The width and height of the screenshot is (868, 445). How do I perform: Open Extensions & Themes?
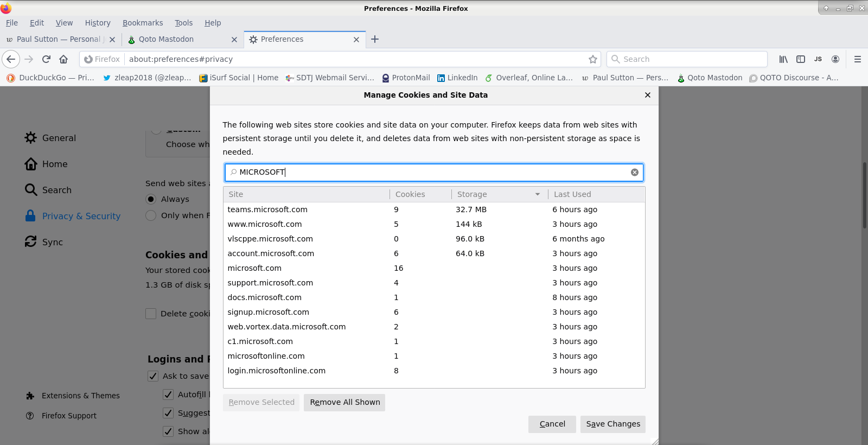pos(73,396)
